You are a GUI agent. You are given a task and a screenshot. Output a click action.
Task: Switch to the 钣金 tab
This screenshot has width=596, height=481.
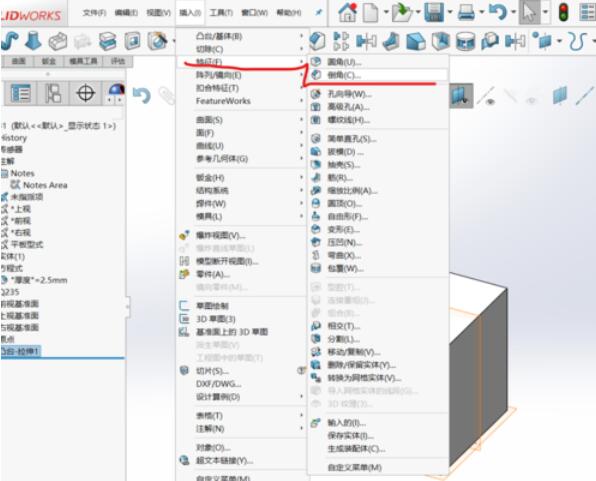[x=49, y=61]
